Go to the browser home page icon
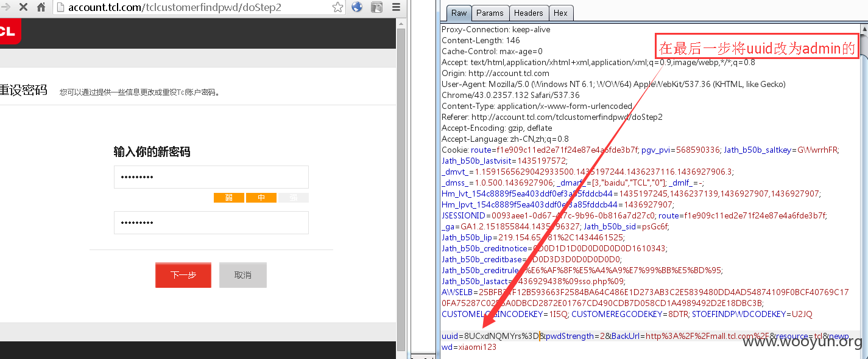868x359 pixels. coord(41,7)
